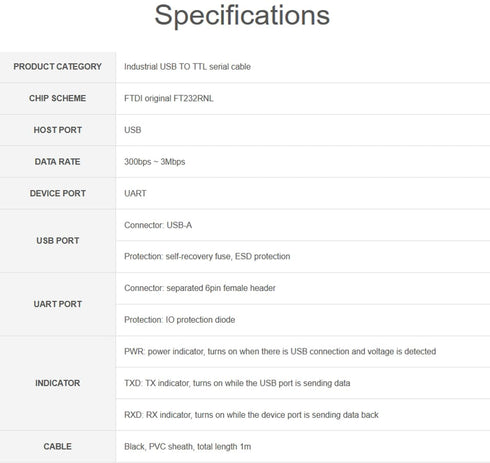Click the Specifications heading

pyautogui.click(x=242, y=16)
